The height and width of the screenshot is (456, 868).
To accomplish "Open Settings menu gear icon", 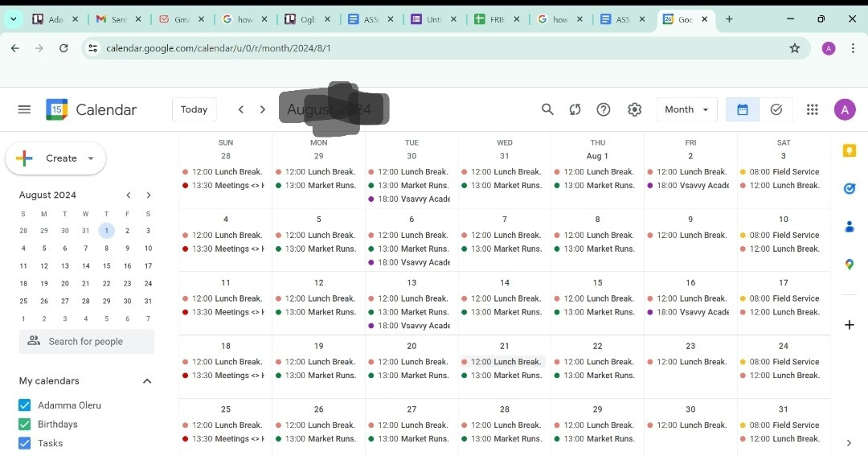I will pos(634,109).
